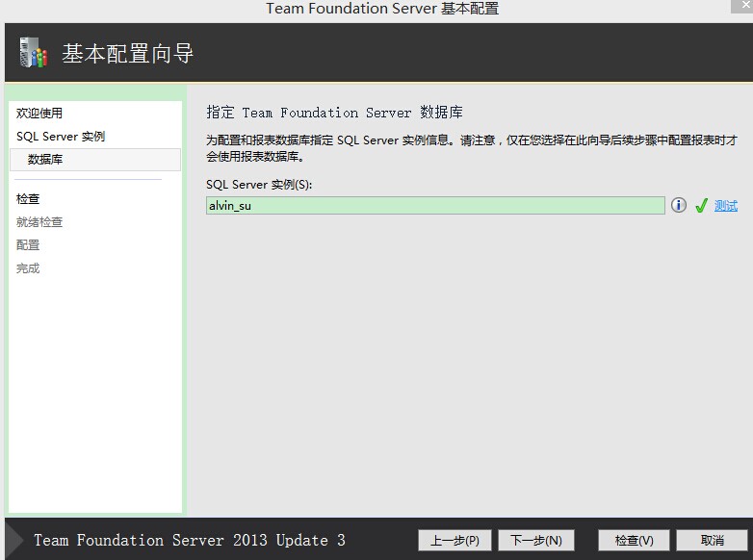This screenshot has height=560, width=753.
Task: Click the green checkmark validation icon
Action: click(x=701, y=205)
